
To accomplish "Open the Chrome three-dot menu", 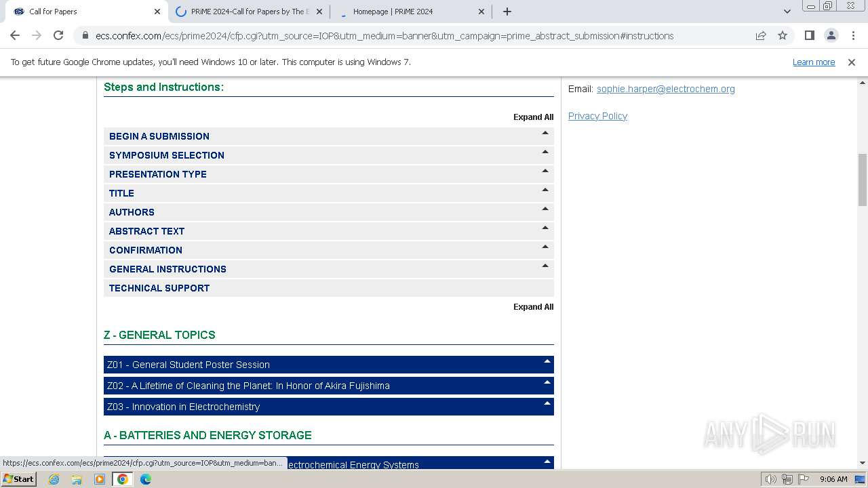I will (852, 35).
